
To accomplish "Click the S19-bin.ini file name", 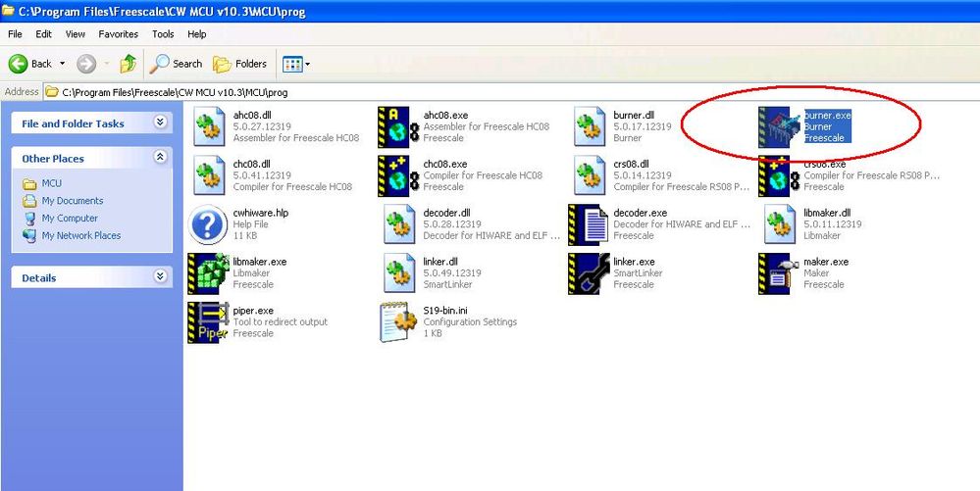I will 445,310.
